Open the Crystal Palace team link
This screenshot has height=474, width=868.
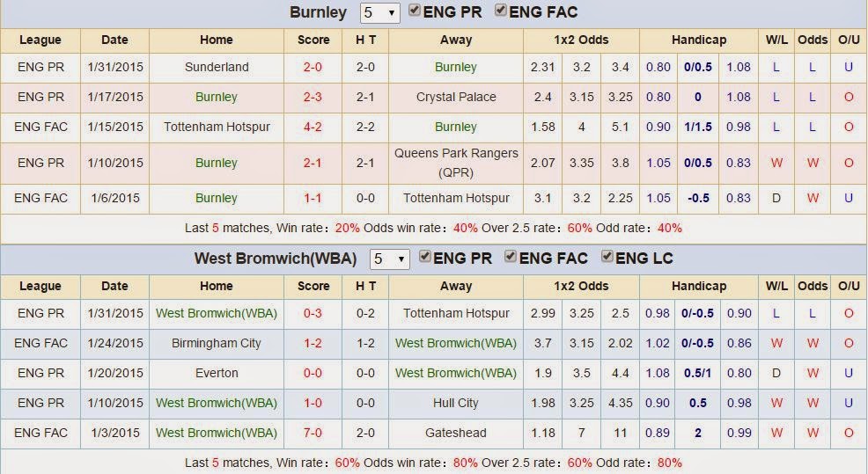pyautogui.click(x=456, y=97)
